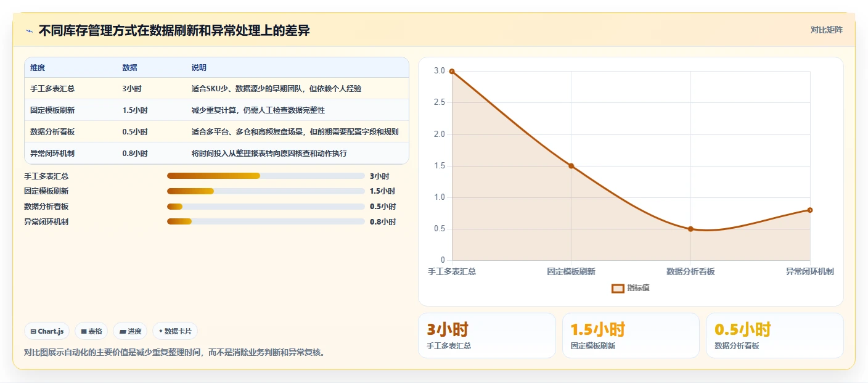868x383 pixels.
Task: Click the 0.8小时 value beside progress bar
Action: tap(383, 222)
